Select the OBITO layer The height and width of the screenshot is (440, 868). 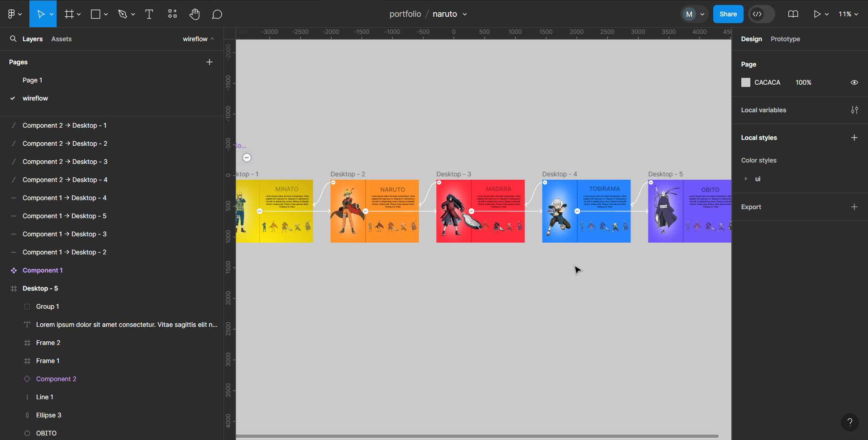point(46,433)
